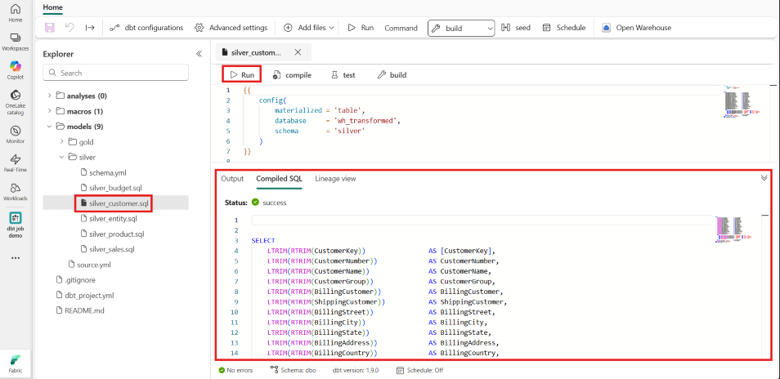
Task: Click Schema: dbo in status bar
Action: pyautogui.click(x=293, y=370)
